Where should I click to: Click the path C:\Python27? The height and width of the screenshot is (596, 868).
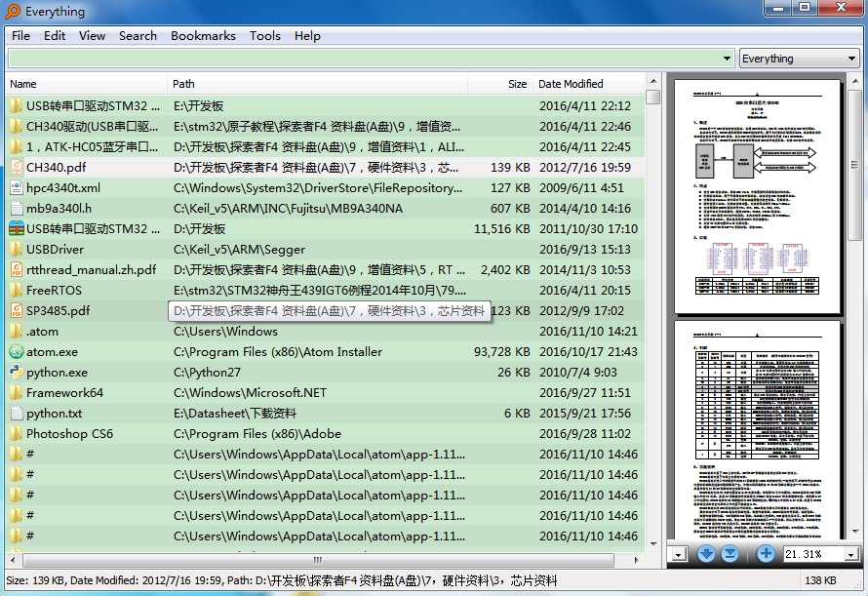207,373
